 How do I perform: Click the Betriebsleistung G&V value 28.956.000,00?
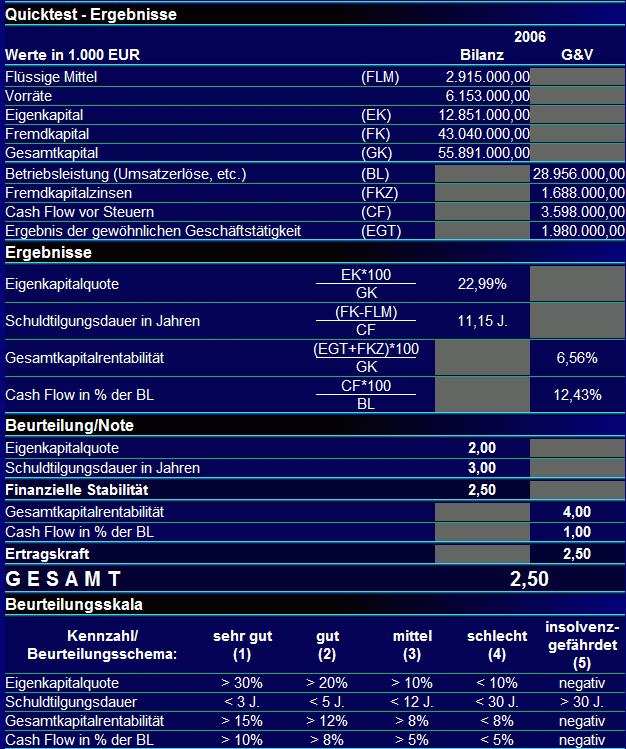pos(578,174)
